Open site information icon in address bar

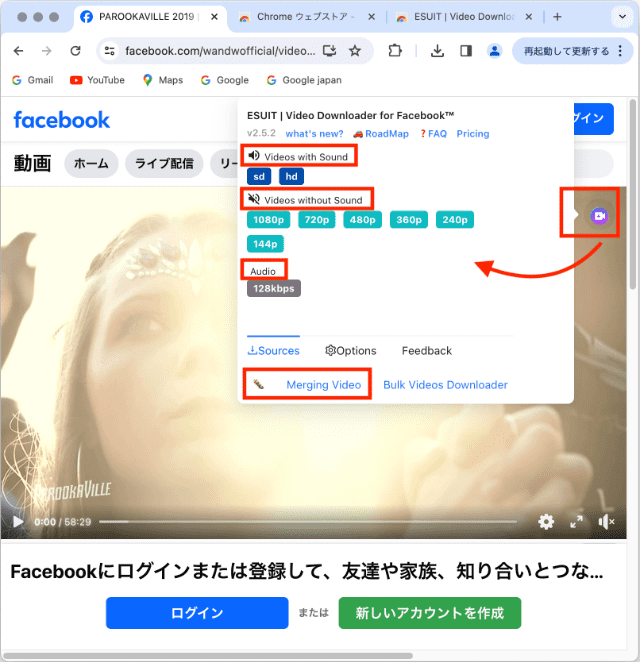coord(110,51)
